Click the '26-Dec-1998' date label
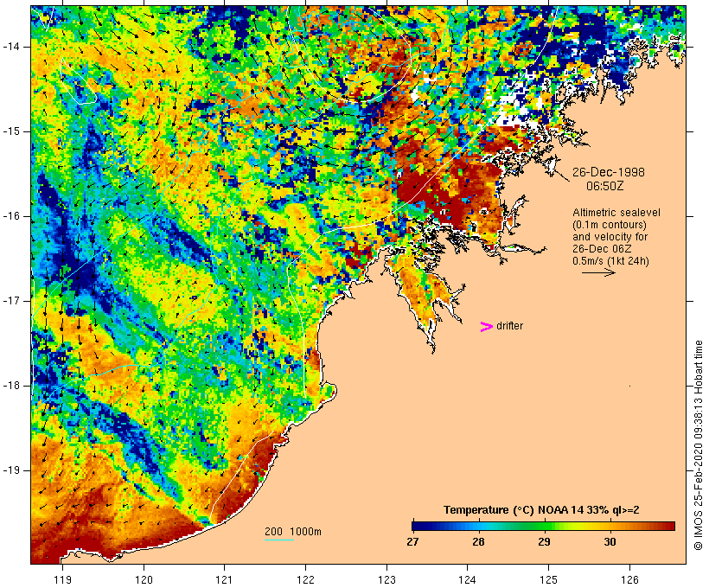The image size is (709, 588). click(609, 172)
